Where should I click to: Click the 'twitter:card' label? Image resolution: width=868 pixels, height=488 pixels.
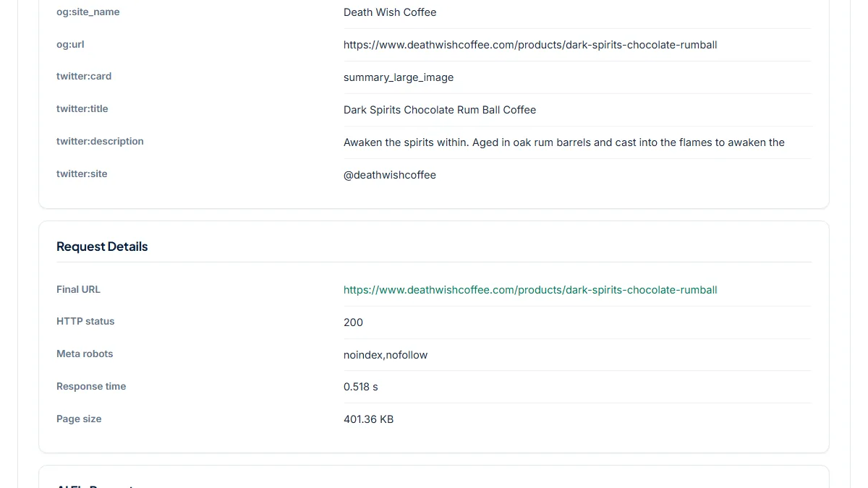[84, 76]
